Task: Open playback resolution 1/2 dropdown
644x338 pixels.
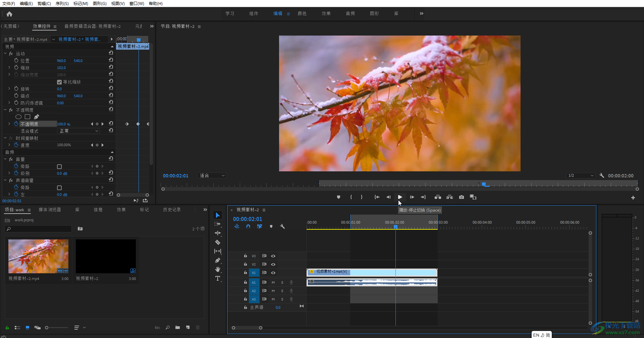Action: [x=581, y=175]
